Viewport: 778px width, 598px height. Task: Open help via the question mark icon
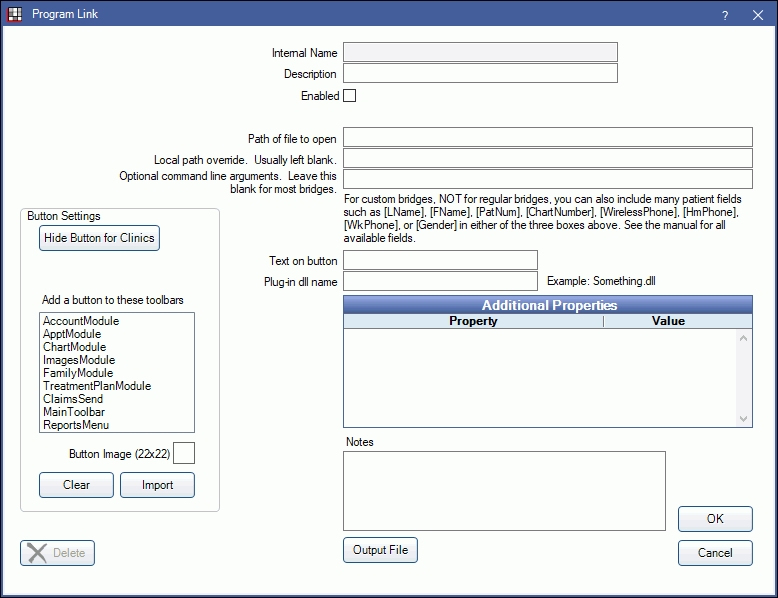725,15
